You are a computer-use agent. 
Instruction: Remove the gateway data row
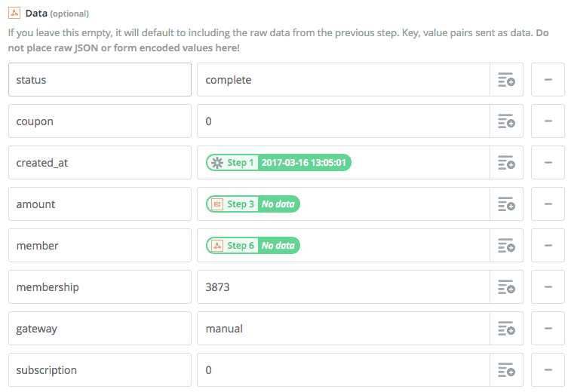(x=548, y=329)
